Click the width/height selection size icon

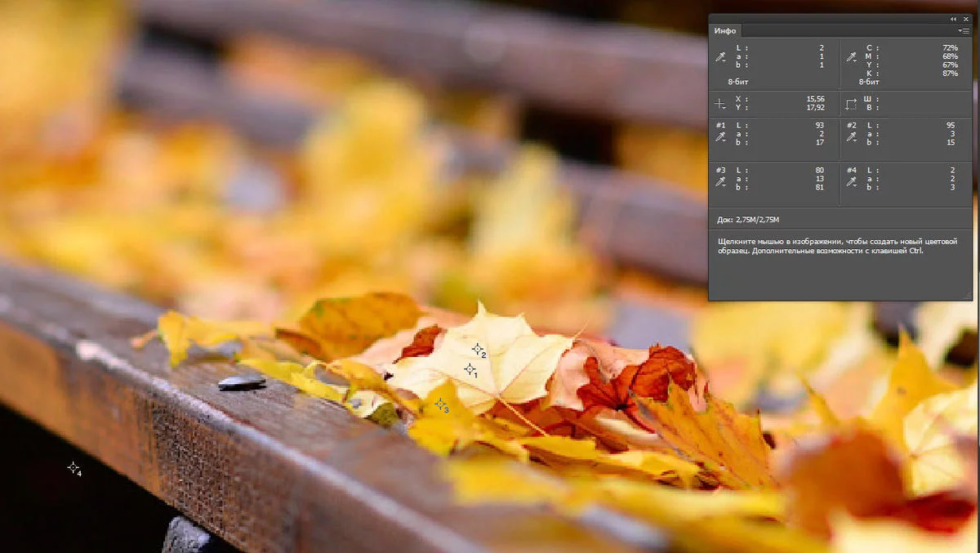coord(852,103)
